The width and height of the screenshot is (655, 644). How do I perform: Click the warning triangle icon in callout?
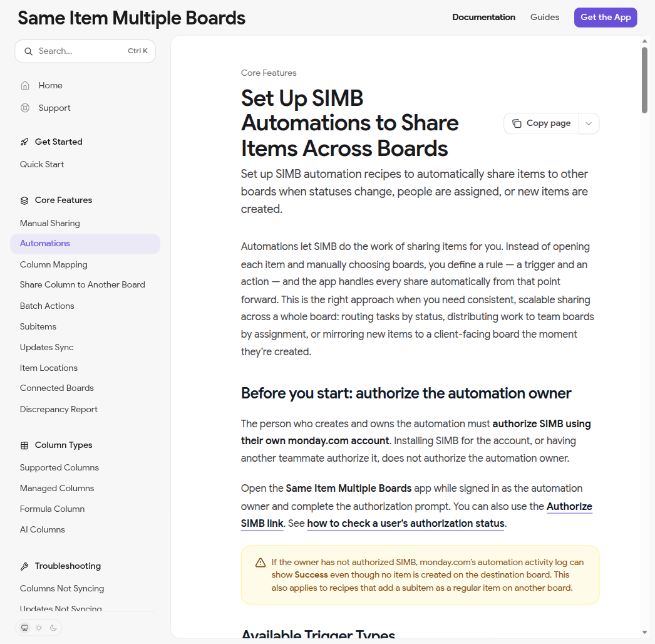(x=260, y=563)
